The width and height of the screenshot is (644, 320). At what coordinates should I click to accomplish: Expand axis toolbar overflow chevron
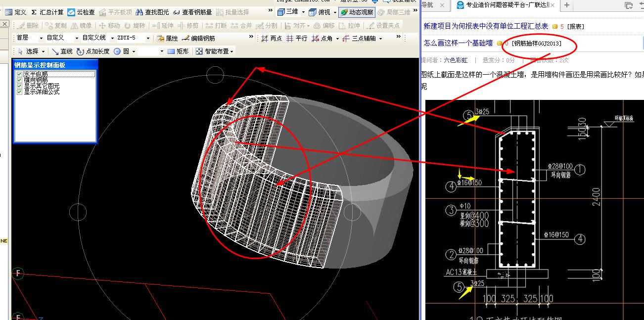coord(399,37)
